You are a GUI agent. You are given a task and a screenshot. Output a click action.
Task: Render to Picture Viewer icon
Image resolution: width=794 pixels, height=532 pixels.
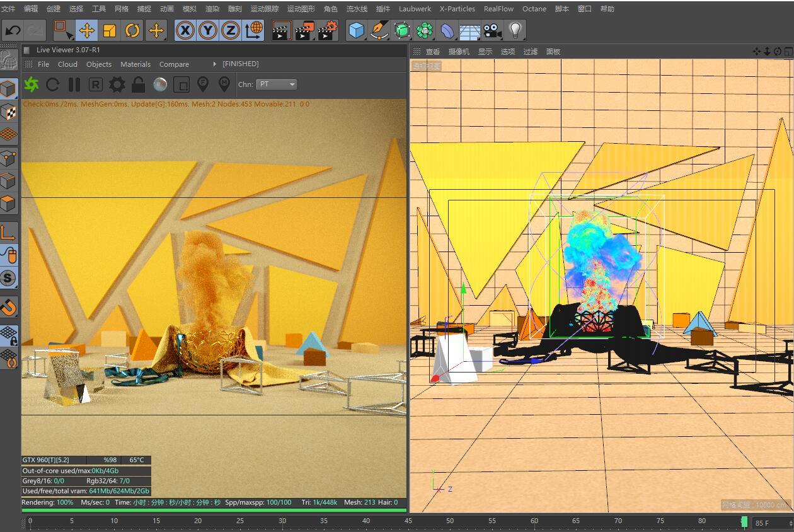tap(305, 30)
